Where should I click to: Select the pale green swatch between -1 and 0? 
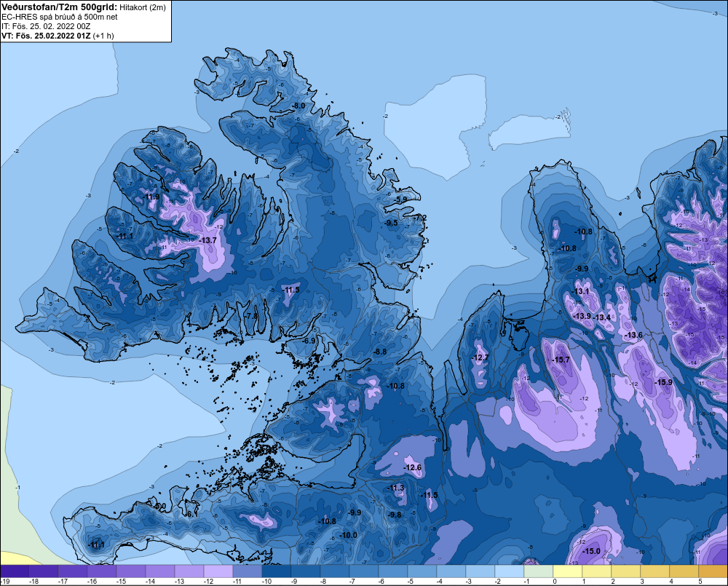539,571
